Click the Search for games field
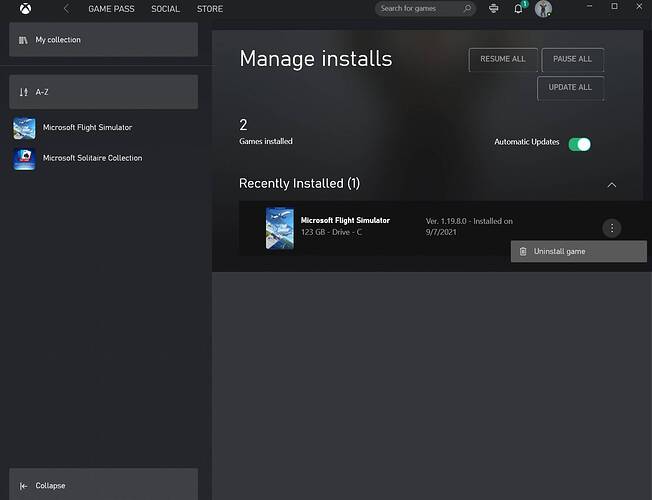The width and height of the screenshot is (652, 500). click(425, 8)
